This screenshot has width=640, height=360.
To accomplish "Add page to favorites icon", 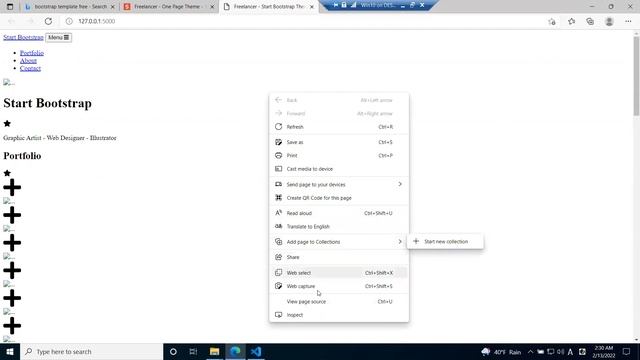I will [x=552, y=21].
